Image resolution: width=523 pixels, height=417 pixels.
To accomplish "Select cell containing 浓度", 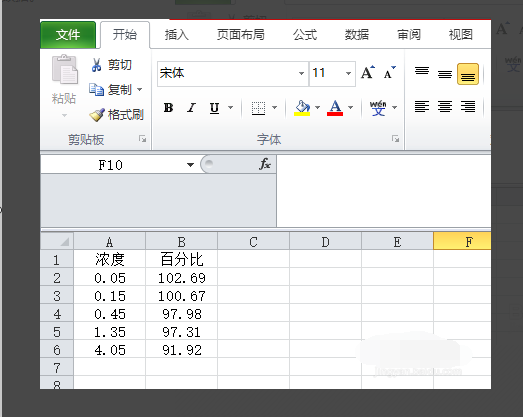I will (109, 259).
